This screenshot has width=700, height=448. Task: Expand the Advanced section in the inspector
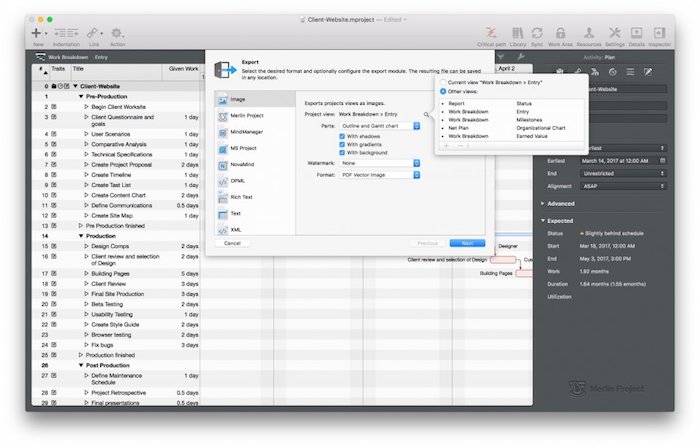(542, 203)
